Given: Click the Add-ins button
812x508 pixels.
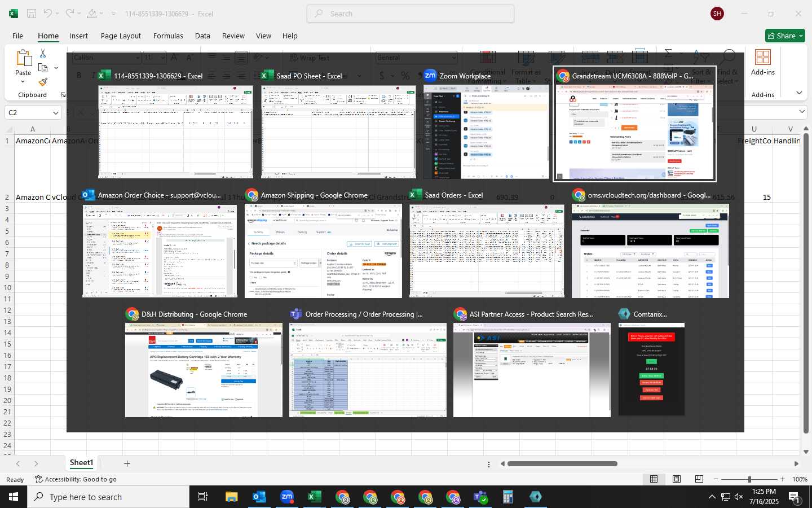Looking at the screenshot, I should pos(763,62).
